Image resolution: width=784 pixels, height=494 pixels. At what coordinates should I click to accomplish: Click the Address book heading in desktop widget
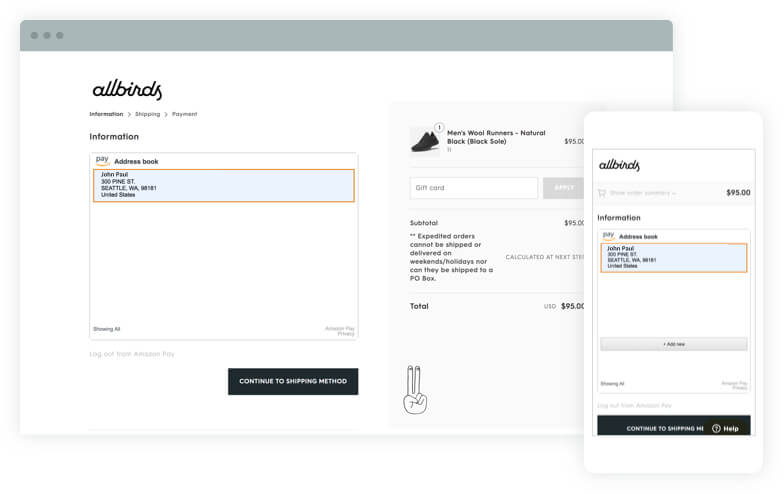pos(136,162)
